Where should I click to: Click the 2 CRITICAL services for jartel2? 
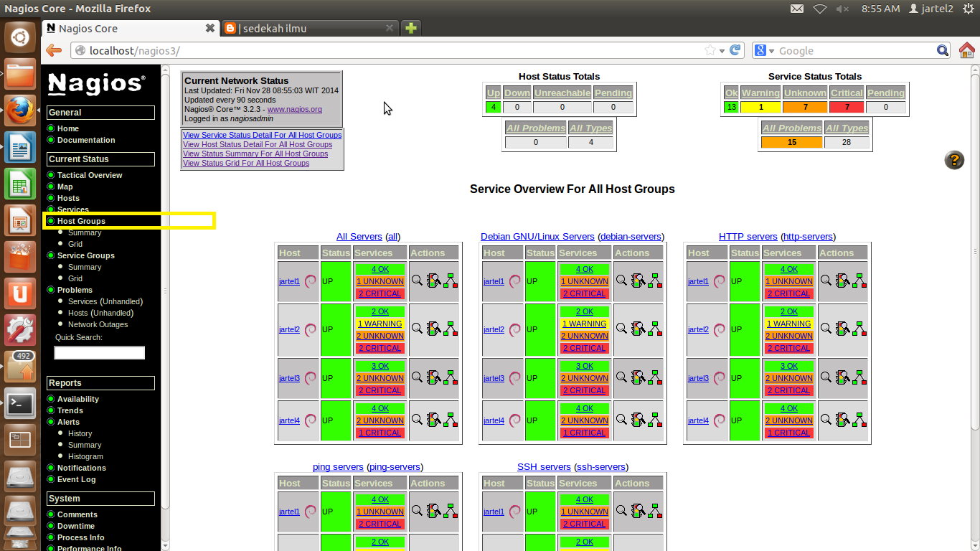pyautogui.click(x=380, y=348)
